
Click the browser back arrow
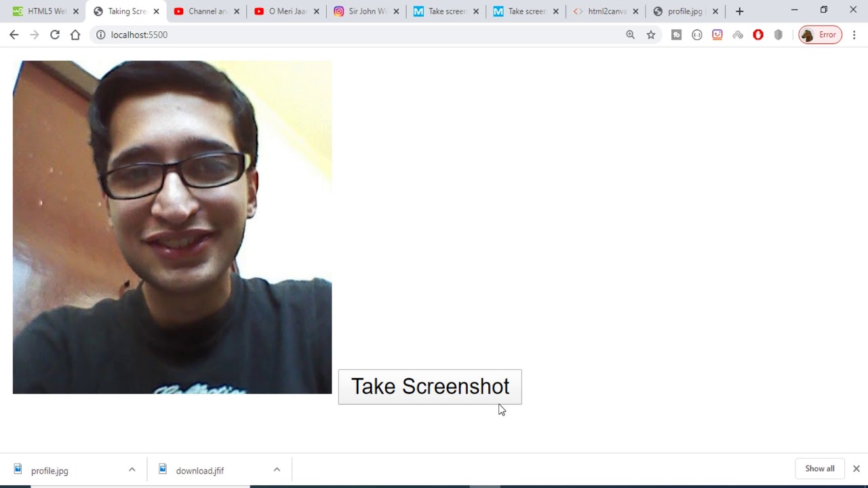click(14, 35)
